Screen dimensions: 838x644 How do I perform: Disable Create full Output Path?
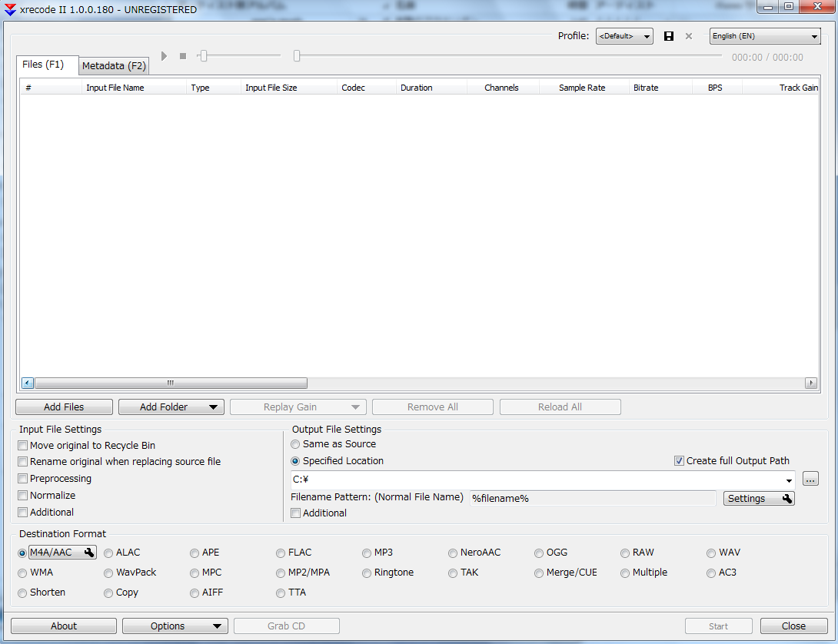pos(677,460)
